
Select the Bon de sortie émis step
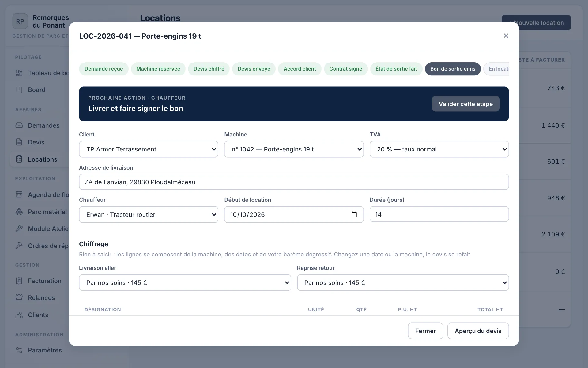pos(453,69)
